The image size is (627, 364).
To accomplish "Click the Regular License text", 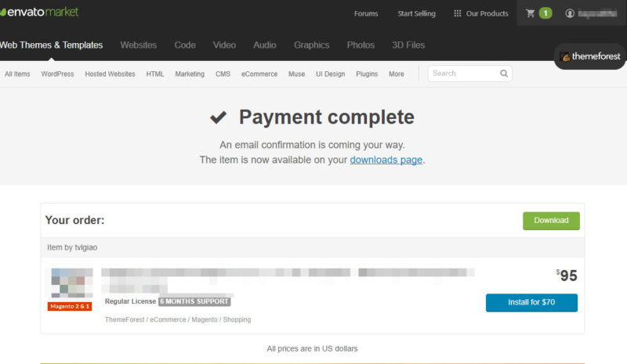I will (130, 301).
